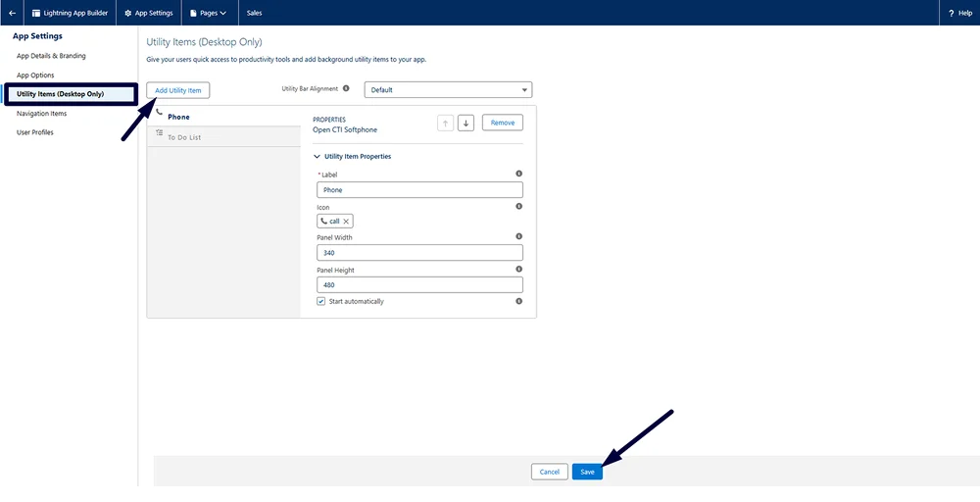This screenshot has width=980, height=502.
Task: Click the call icon pill
Action: [335, 222]
